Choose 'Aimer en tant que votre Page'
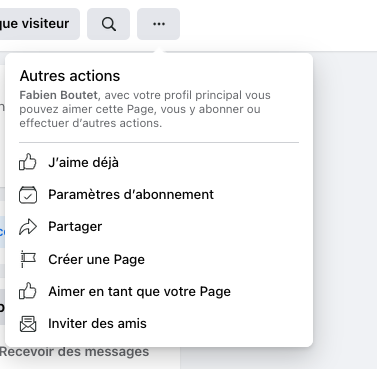Screen dimensions: 377x369 coord(159,291)
